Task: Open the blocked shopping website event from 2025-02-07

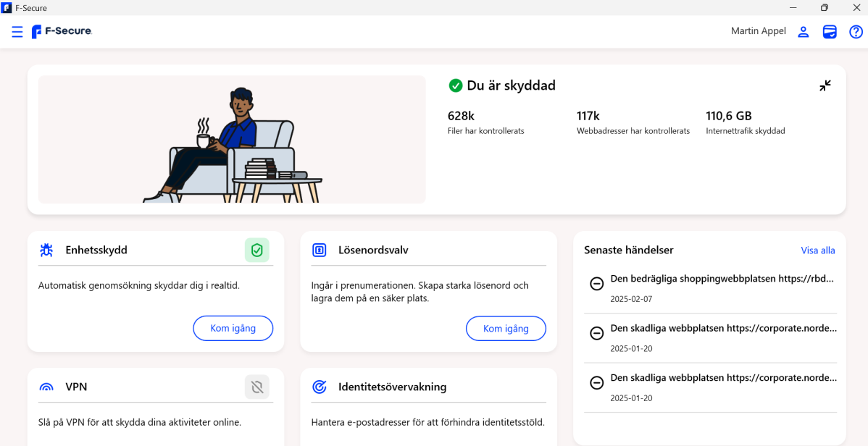Action: click(x=722, y=279)
